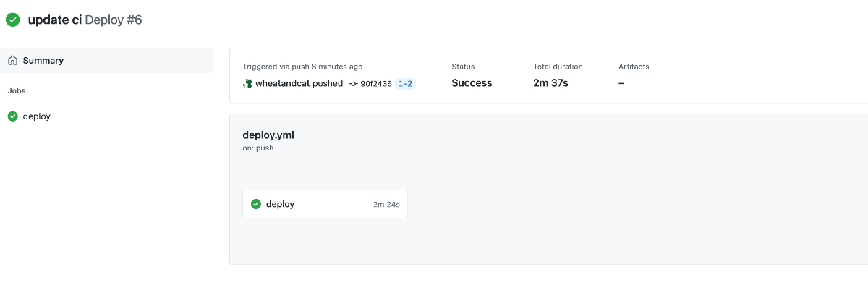The image size is (868, 298).
Task: Click the update ci run title
Action: 54,20
